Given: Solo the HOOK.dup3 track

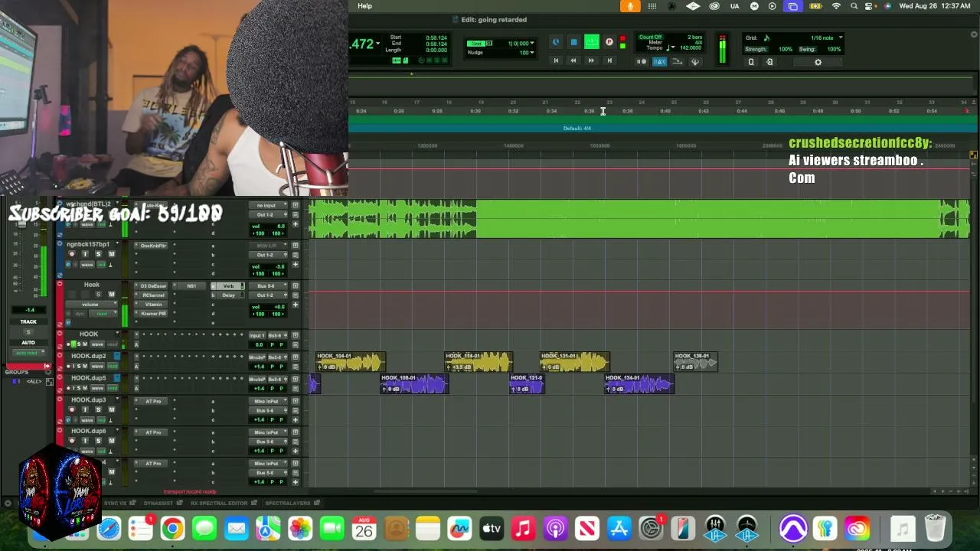Looking at the screenshot, I should coord(98,410).
